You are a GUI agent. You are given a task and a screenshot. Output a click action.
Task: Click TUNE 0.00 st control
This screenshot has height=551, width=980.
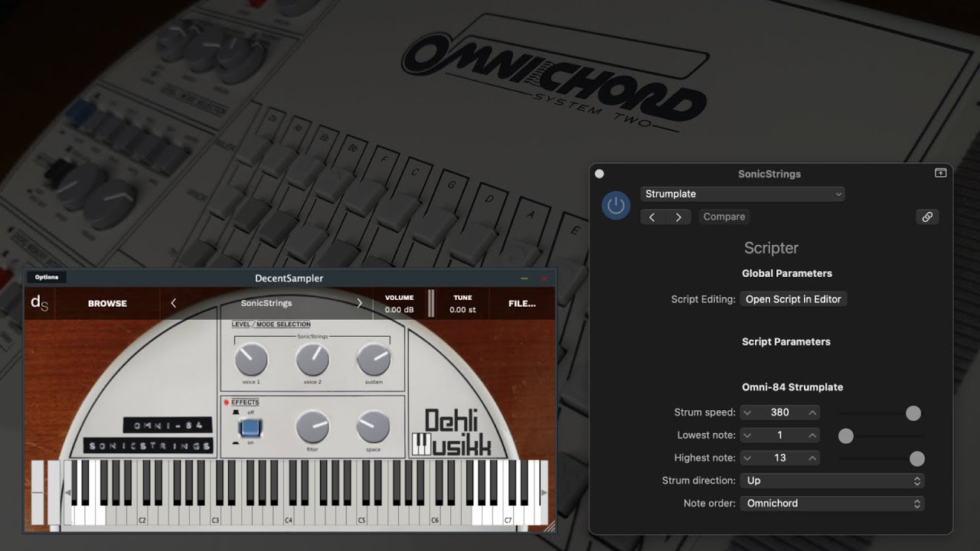(x=462, y=304)
